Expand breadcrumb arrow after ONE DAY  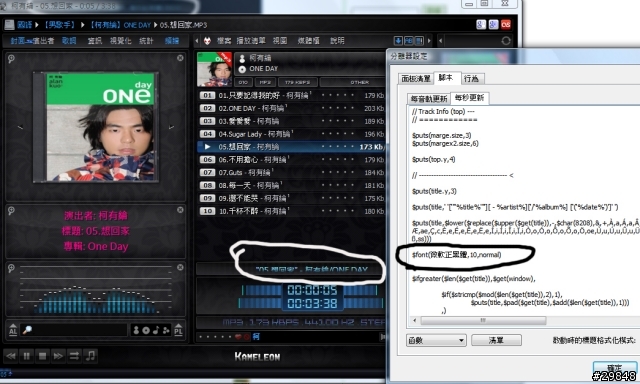[156, 25]
